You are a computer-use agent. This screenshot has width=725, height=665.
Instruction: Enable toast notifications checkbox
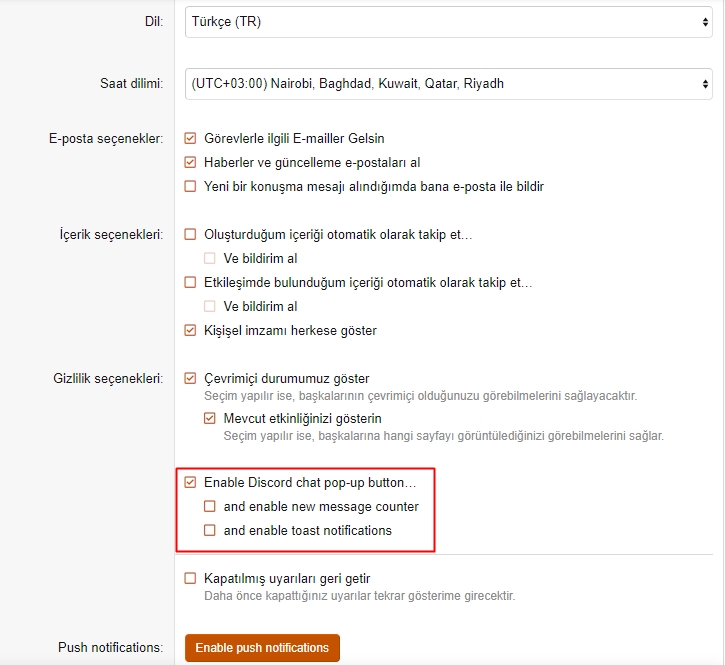(210, 530)
